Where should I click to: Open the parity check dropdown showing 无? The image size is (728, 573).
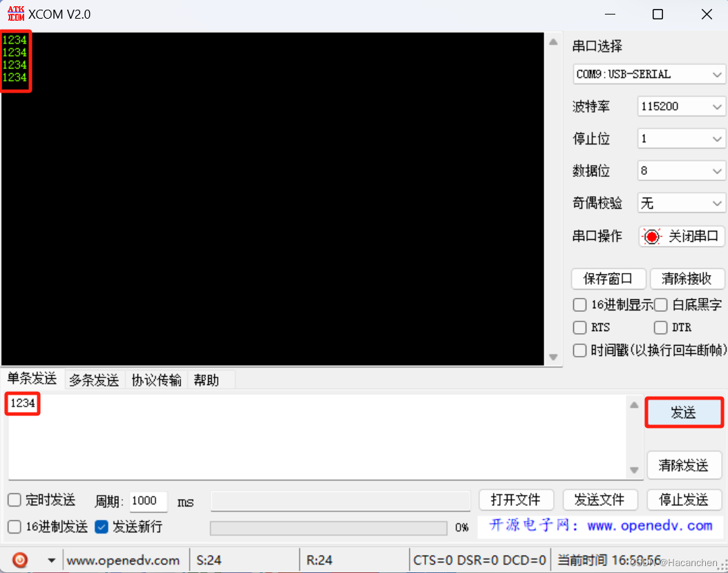(x=681, y=203)
